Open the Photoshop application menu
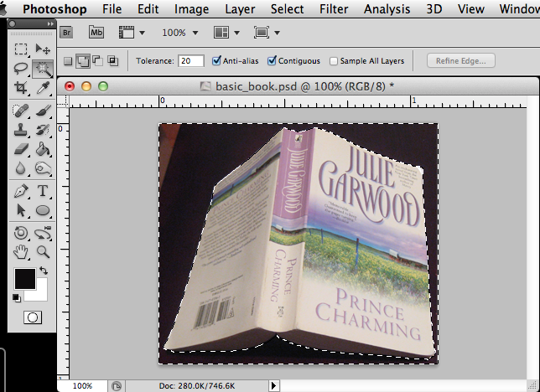The image size is (540, 392). 55,9
